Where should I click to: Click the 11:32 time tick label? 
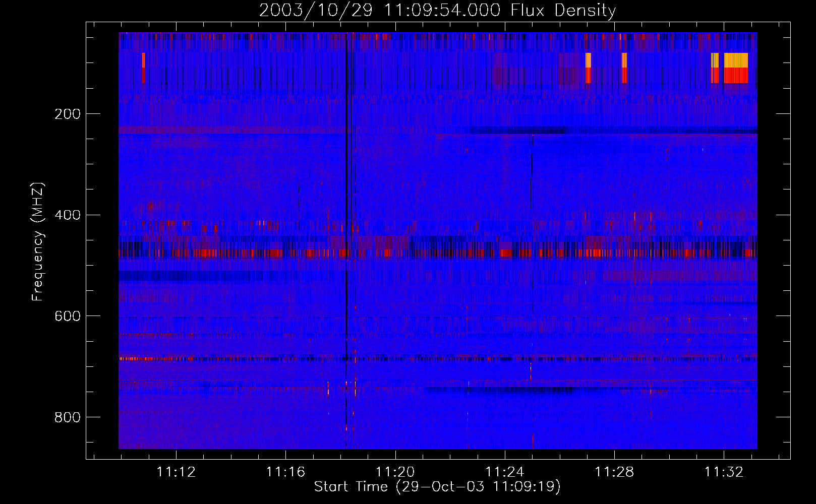tap(724, 472)
